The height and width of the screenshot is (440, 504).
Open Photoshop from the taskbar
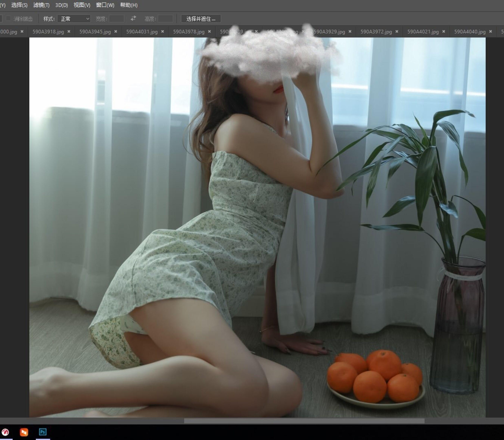[x=43, y=432]
